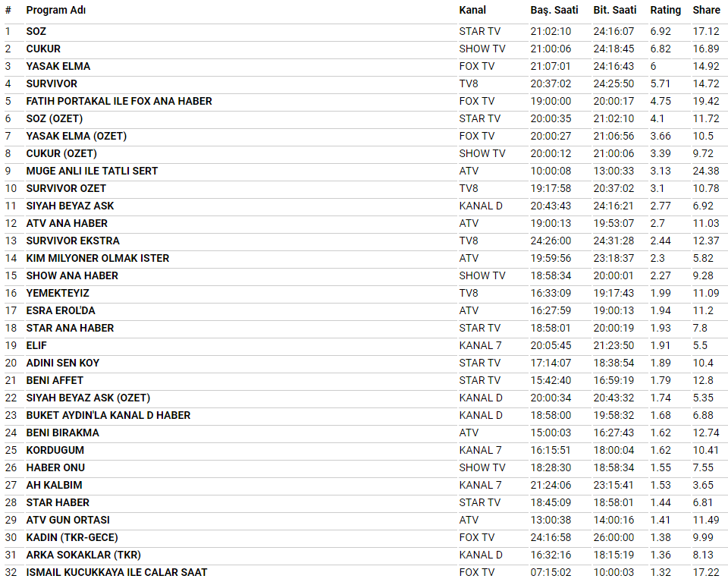
Task: Click 'MUGE ANLI ILE TATLI SERT'
Action: 92,171
